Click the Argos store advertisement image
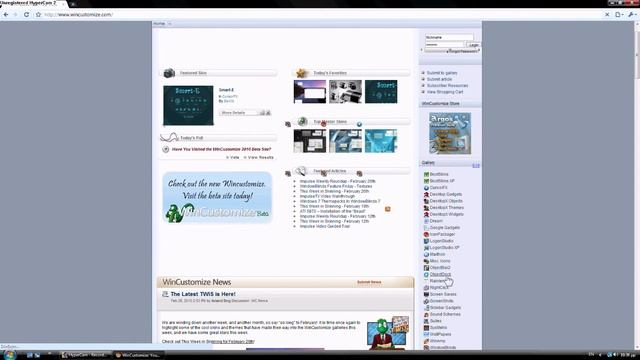The height and width of the screenshot is (360, 640). pos(450,133)
